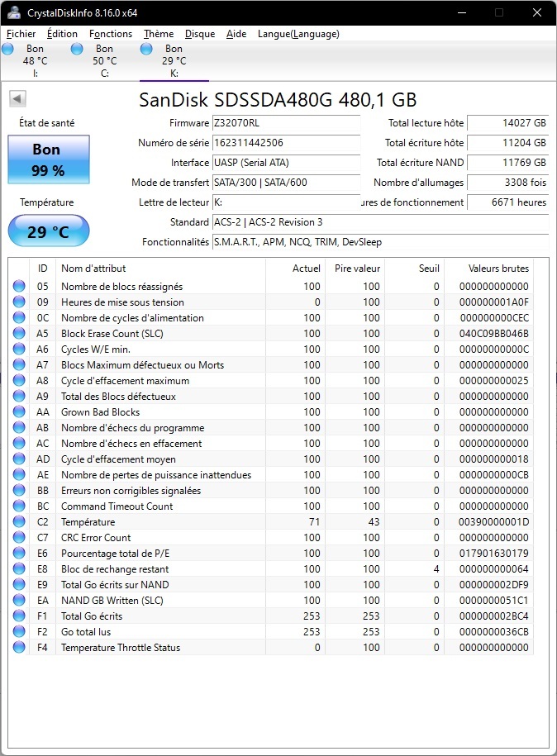The width and height of the screenshot is (557, 756).
Task: Click raw value 00390000001D
Action: (494, 521)
